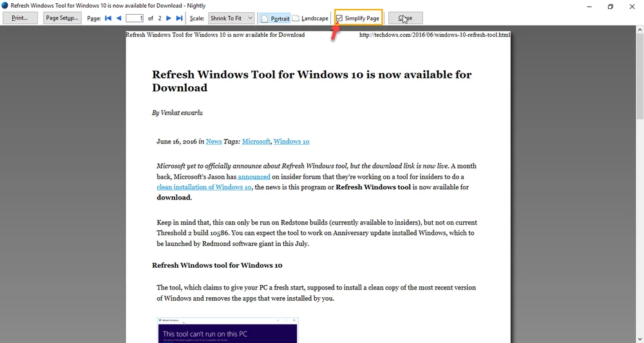This screenshot has width=644, height=343.
Task: Click the page header URL text
Action: [435, 35]
